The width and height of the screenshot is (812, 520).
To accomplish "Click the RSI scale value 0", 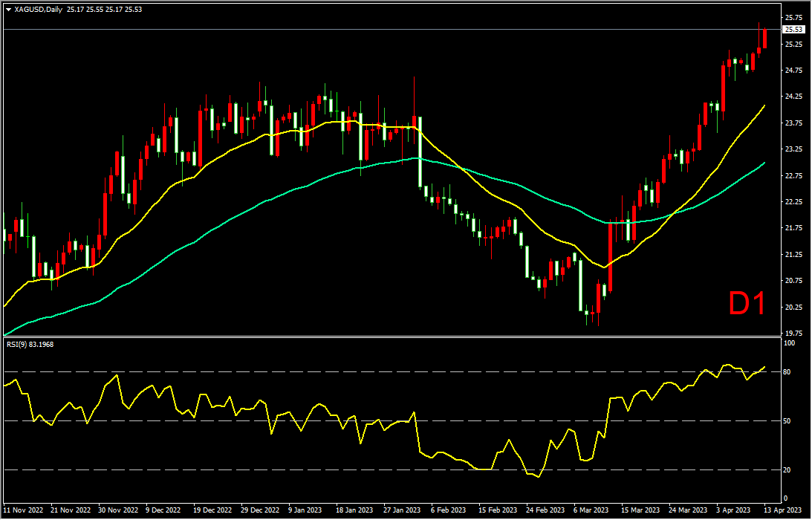I will point(785,498).
